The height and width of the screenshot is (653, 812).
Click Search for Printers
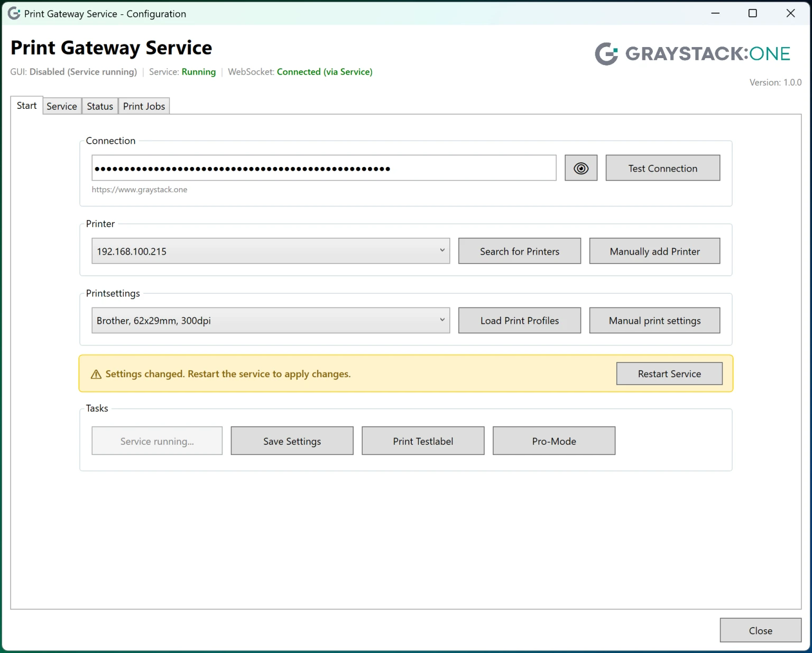pos(519,251)
